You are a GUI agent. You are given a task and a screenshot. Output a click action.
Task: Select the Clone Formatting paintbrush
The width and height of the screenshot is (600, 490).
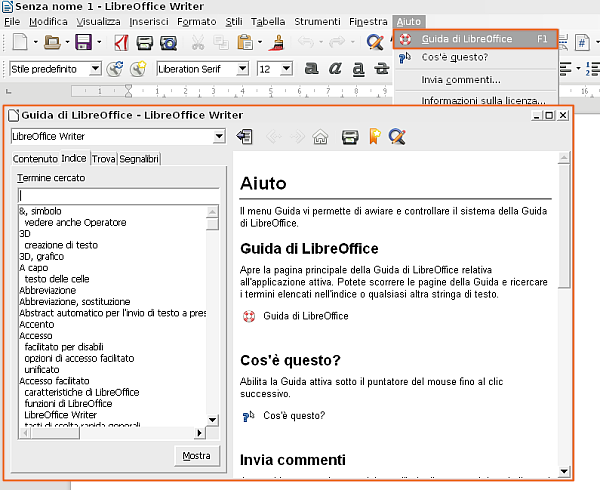tap(277, 42)
